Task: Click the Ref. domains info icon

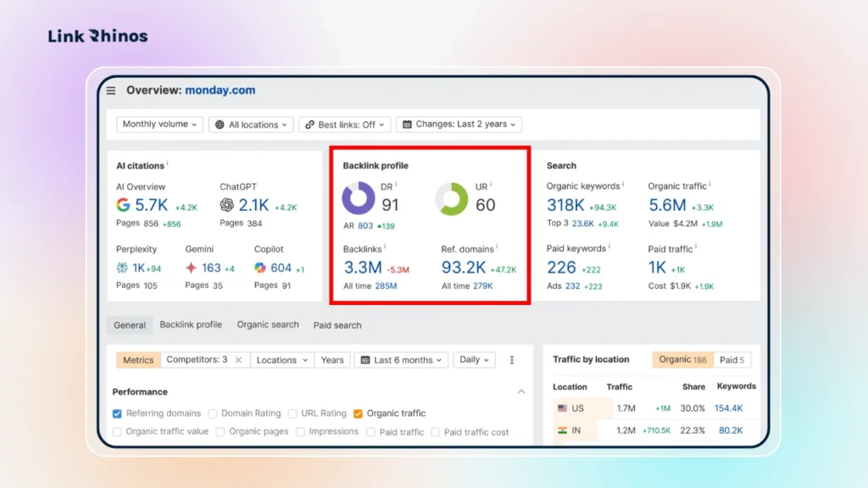Action: tap(497, 247)
